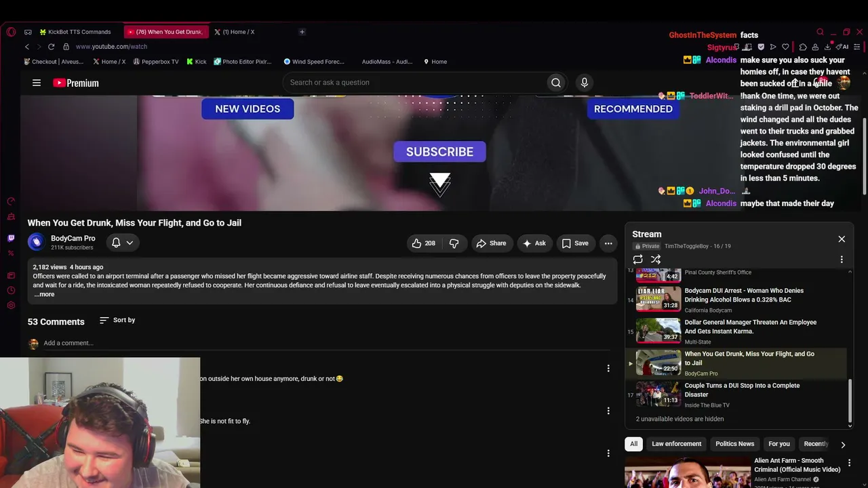Open browser extensions puzzle icon

point(803,47)
